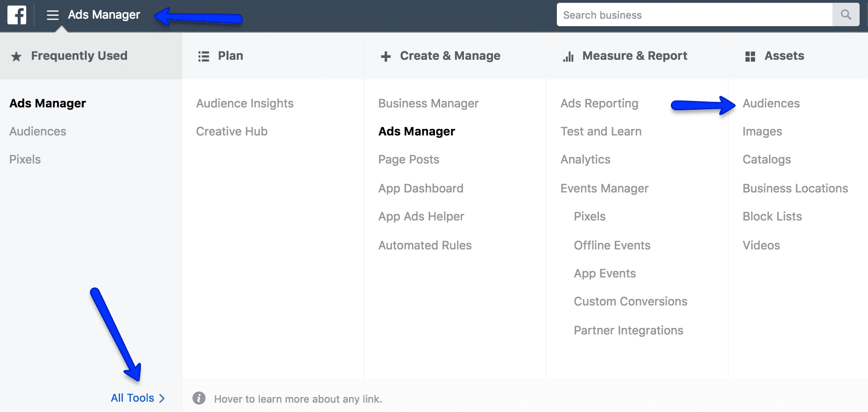868x412 pixels.
Task: Open Ads Reporting link
Action: point(599,103)
